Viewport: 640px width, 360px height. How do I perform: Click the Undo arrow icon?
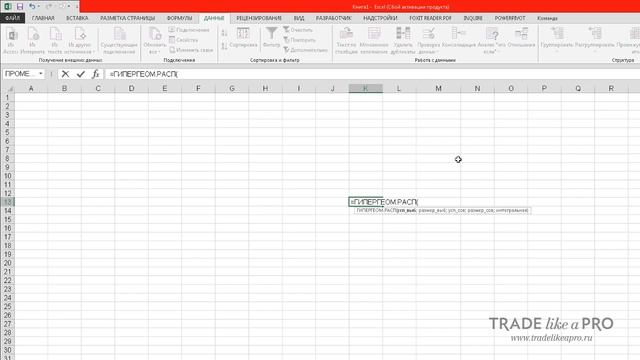point(32,7)
